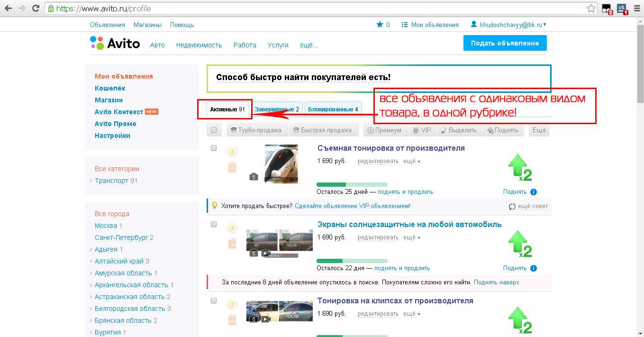
Task: Go back with the browser back arrow
Action: [8, 9]
